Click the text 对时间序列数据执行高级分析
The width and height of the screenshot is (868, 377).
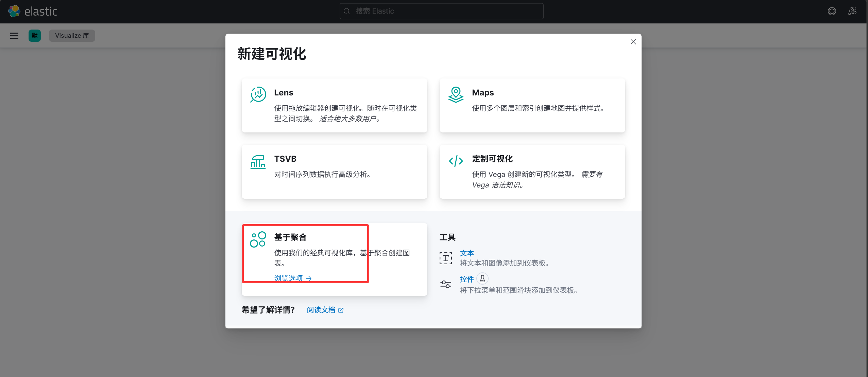tap(322, 175)
